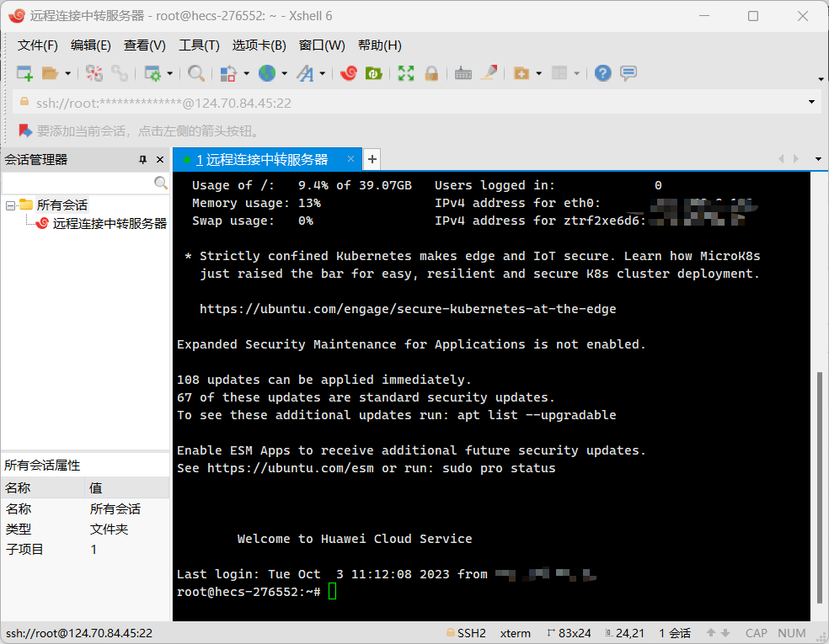Click the keyboard icon in the toolbar

tap(463, 74)
